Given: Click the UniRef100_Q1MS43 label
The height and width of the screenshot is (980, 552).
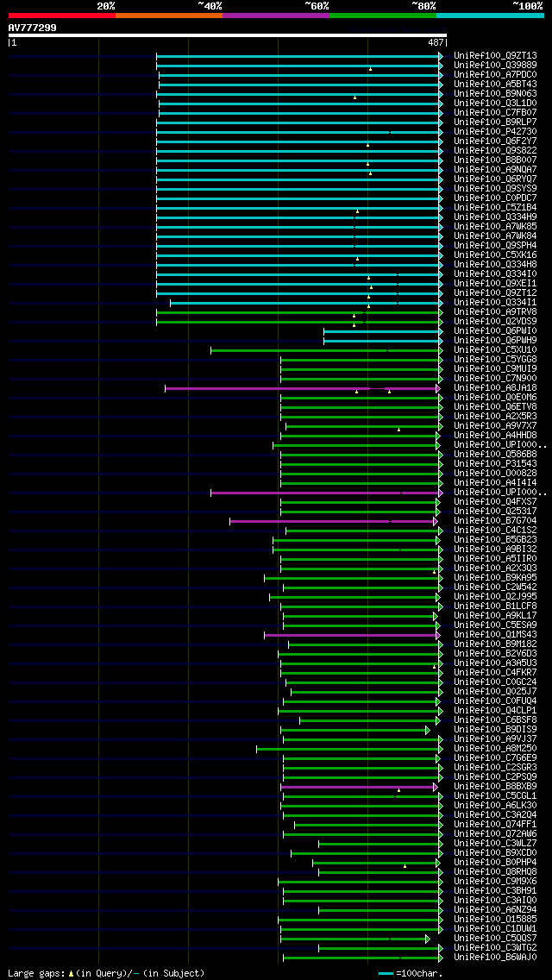Looking at the screenshot, I should 496,635.
